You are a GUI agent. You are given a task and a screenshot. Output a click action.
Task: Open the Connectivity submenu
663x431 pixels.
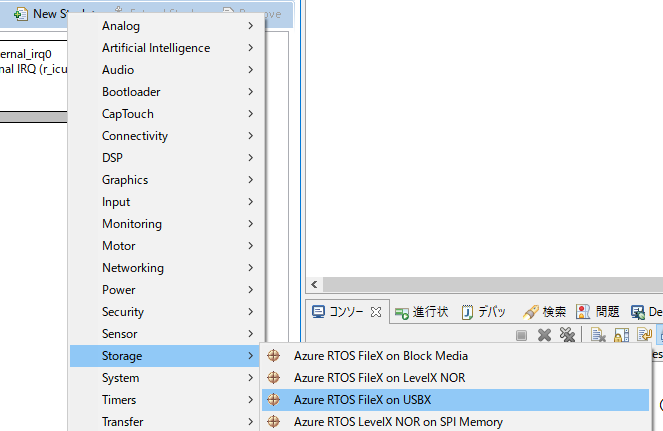tap(164, 136)
